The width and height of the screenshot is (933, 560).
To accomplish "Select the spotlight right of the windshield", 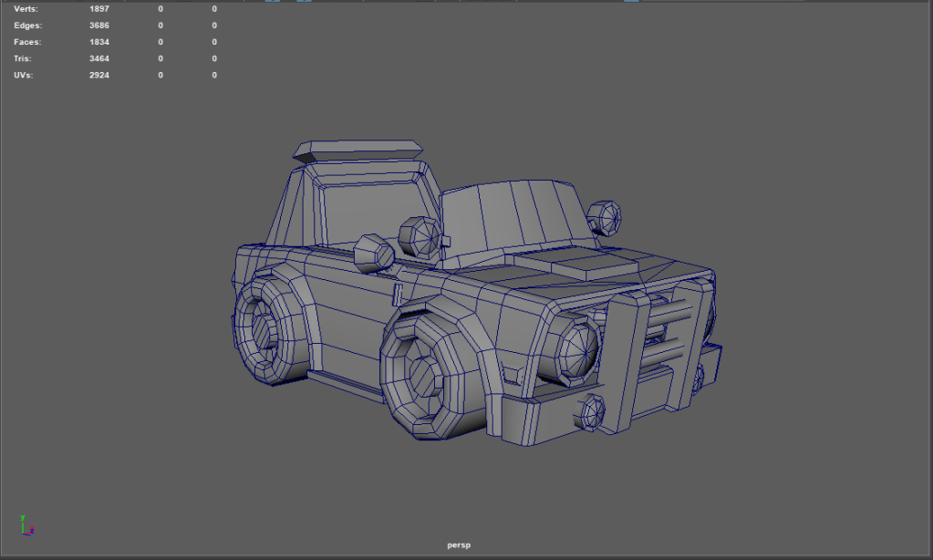I will (604, 217).
